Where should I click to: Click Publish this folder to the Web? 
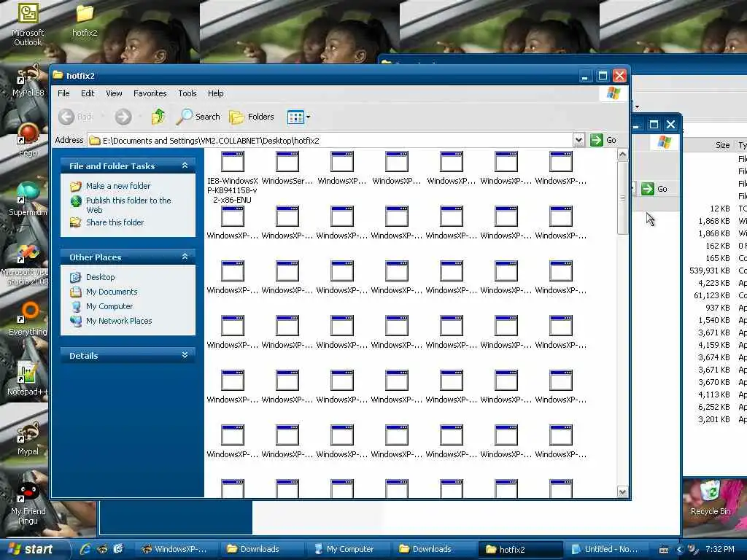click(128, 205)
